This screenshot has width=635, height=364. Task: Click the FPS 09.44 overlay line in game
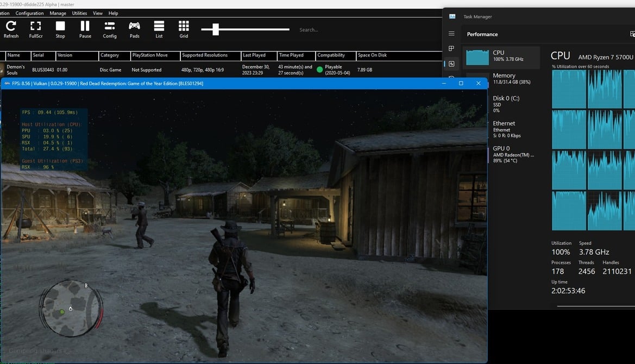click(50, 112)
